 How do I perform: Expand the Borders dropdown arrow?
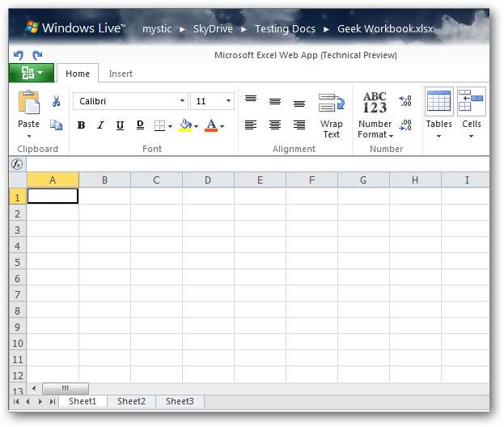pyautogui.click(x=171, y=126)
